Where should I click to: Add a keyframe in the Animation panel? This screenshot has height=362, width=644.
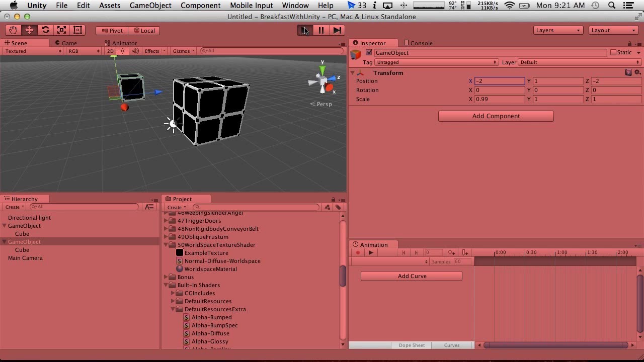(451, 252)
